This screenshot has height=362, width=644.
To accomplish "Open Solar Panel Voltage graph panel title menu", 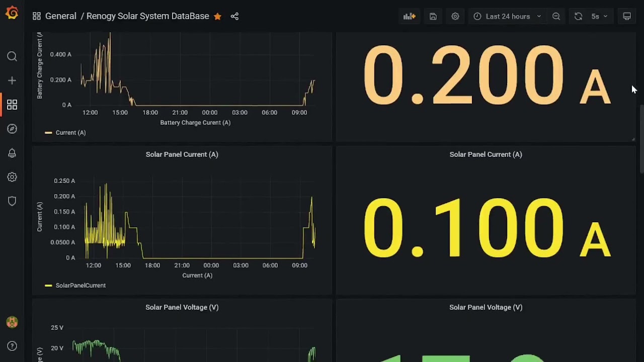I will click(x=182, y=307).
